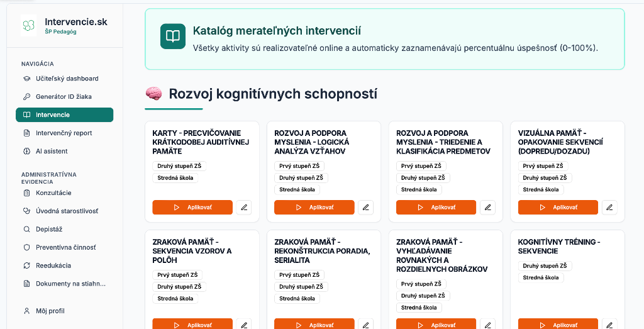Edit the Vyhľadávanie rovnakých a rozdielnych obrázkov card
Screen dimensions: 644x329
pyautogui.click(x=487, y=325)
